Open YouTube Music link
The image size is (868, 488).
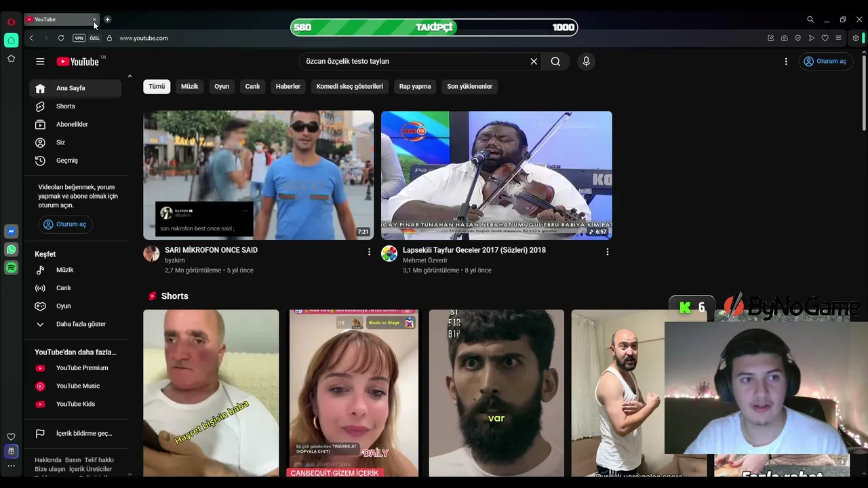point(75,386)
